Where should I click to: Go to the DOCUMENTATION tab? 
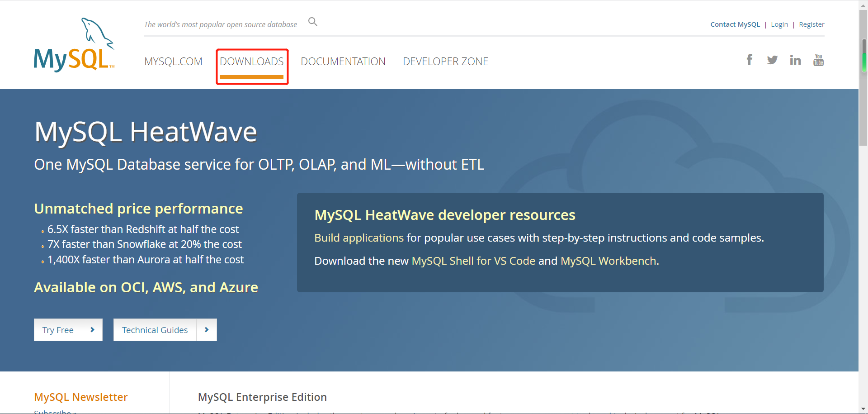click(x=343, y=62)
